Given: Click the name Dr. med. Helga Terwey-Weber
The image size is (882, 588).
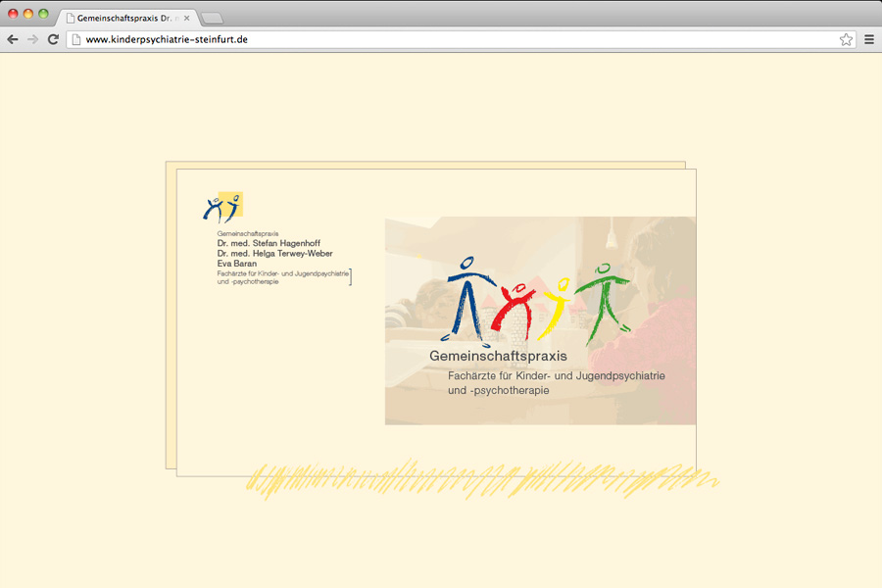Looking at the screenshot, I should (x=274, y=253).
